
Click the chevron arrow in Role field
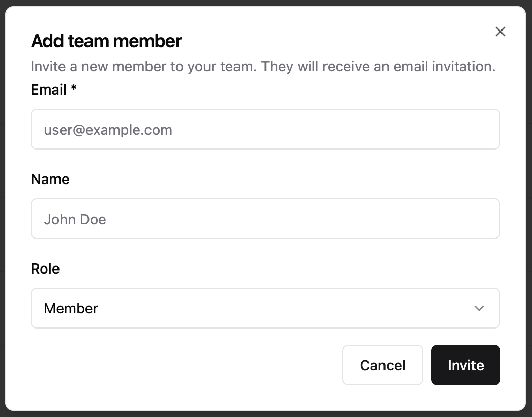tap(479, 308)
